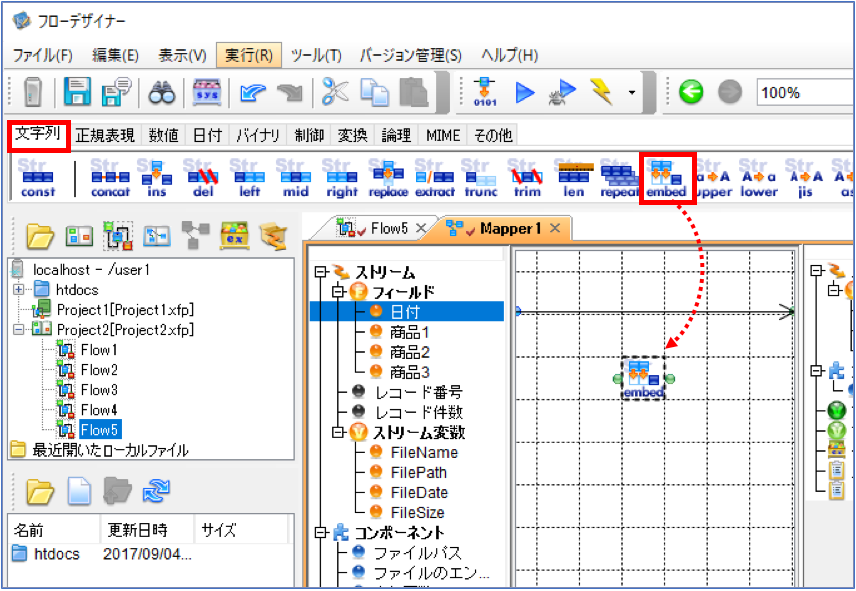
Task: Click the Save with comment icon
Action: click(116, 92)
